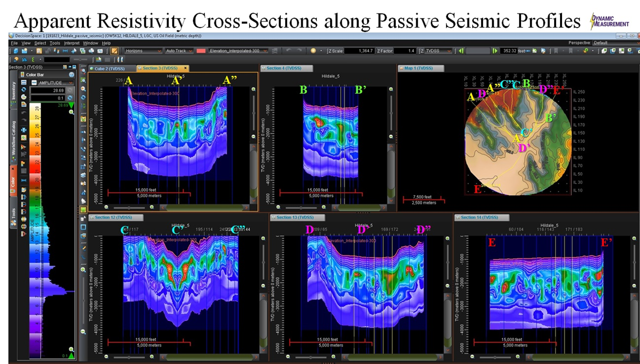Click the red horizon color swatch
Image resolution: width=640 pixels, height=364 pixels.
(x=201, y=51)
